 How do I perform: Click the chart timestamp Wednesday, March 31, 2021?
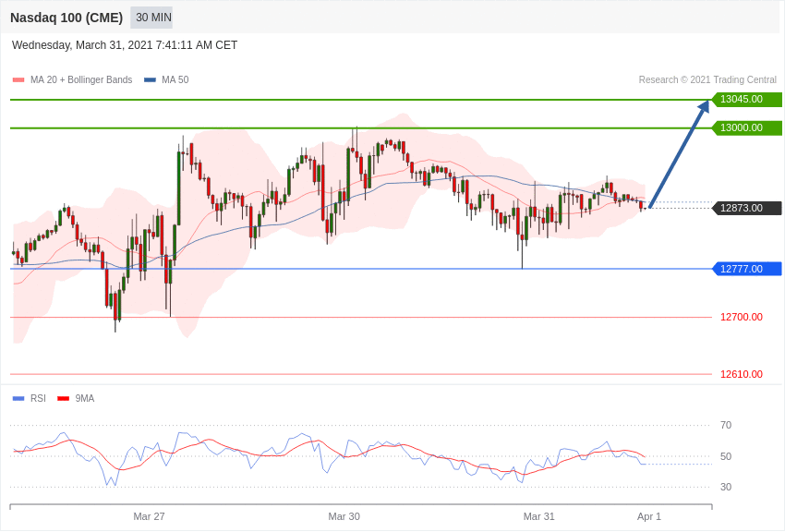pyautogui.click(x=125, y=45)
